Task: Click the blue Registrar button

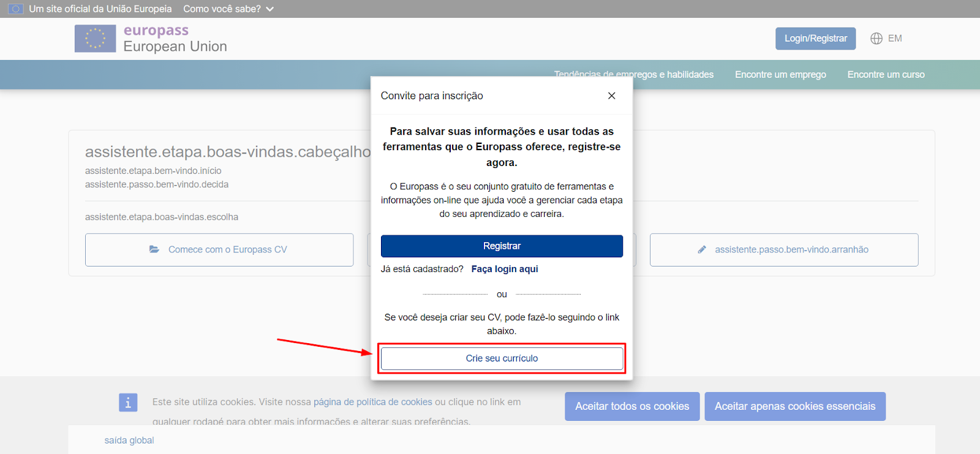Action: click(502, 246)
